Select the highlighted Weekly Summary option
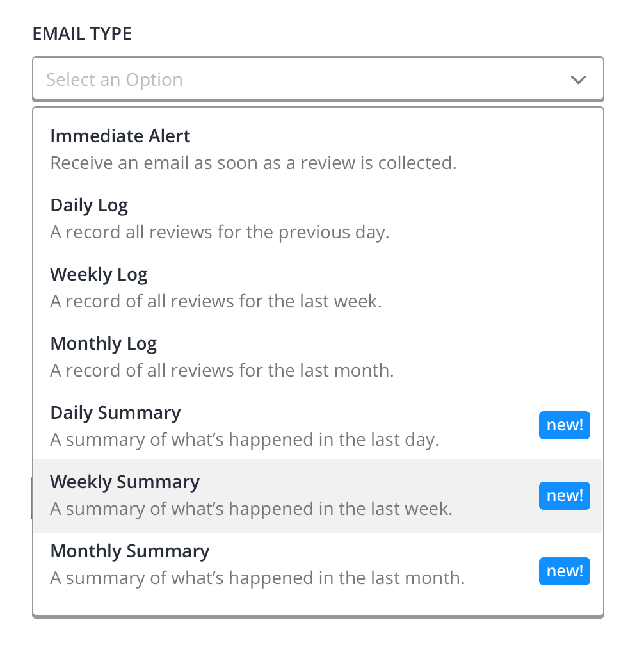This screenshot has height=661, width=644. click(318, 495)
